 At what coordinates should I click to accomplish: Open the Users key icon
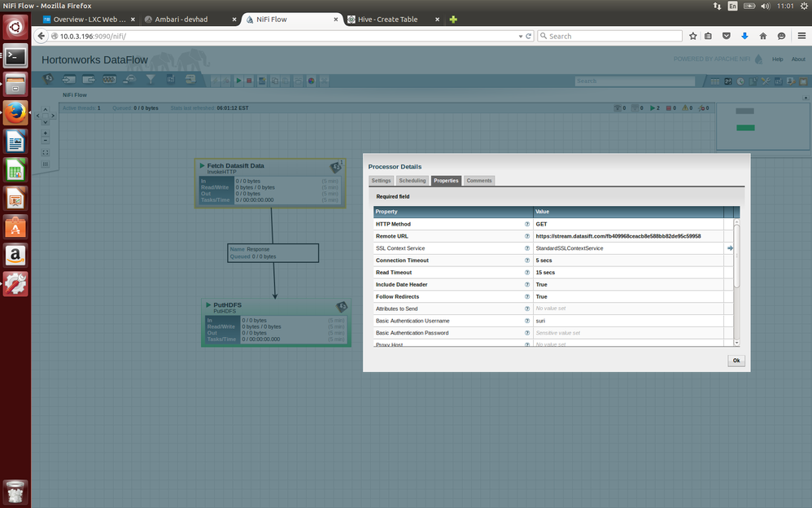pyautogui.click(x=791, y=81)
